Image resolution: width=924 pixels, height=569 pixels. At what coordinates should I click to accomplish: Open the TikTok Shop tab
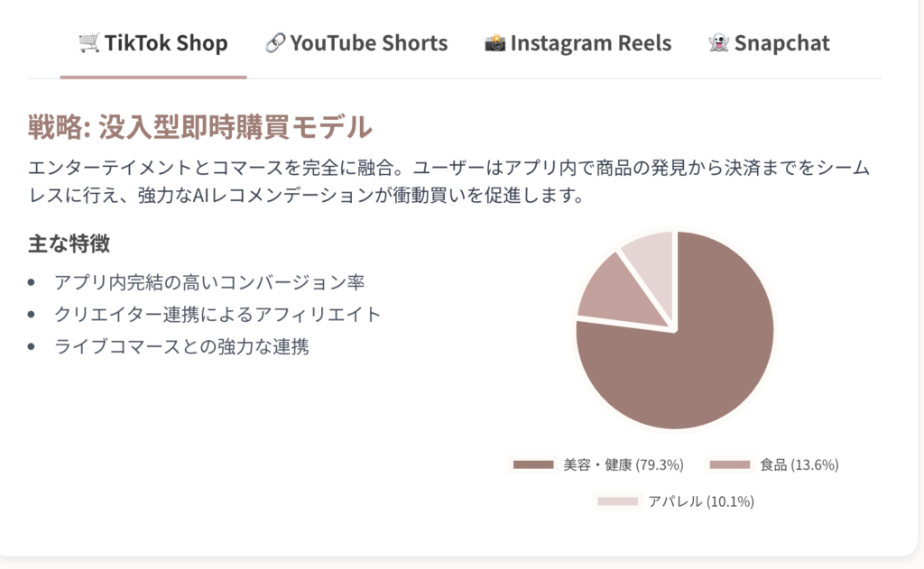point(153,43)
